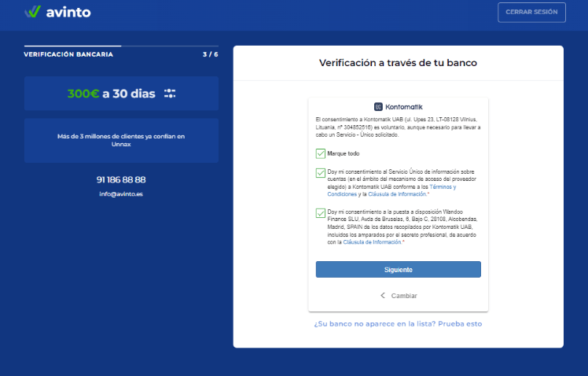Image resolution: width=588 pixels, height=376 pixels.
Task: Click '¿Su banco no aparece en la lista?' link
Action: [398, 324]
